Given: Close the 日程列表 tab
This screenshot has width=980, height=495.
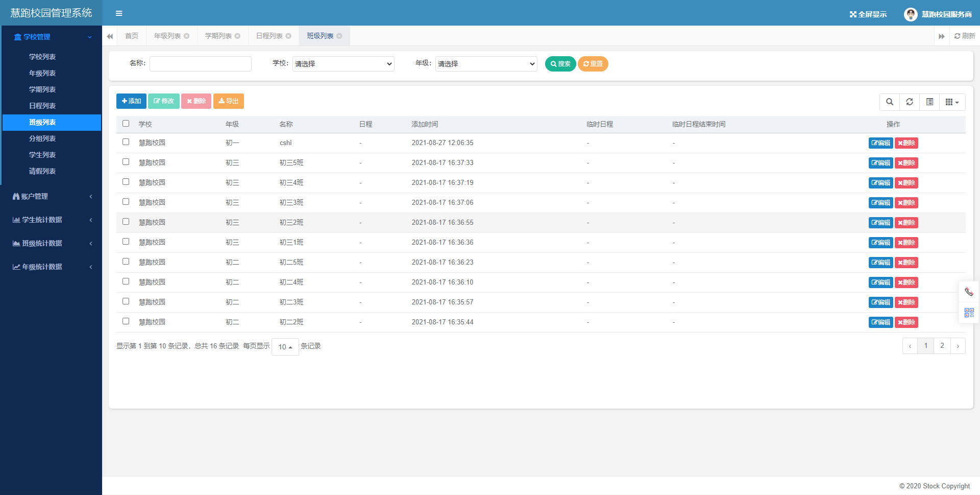Looking at the screenshot, I should (288, 36).
